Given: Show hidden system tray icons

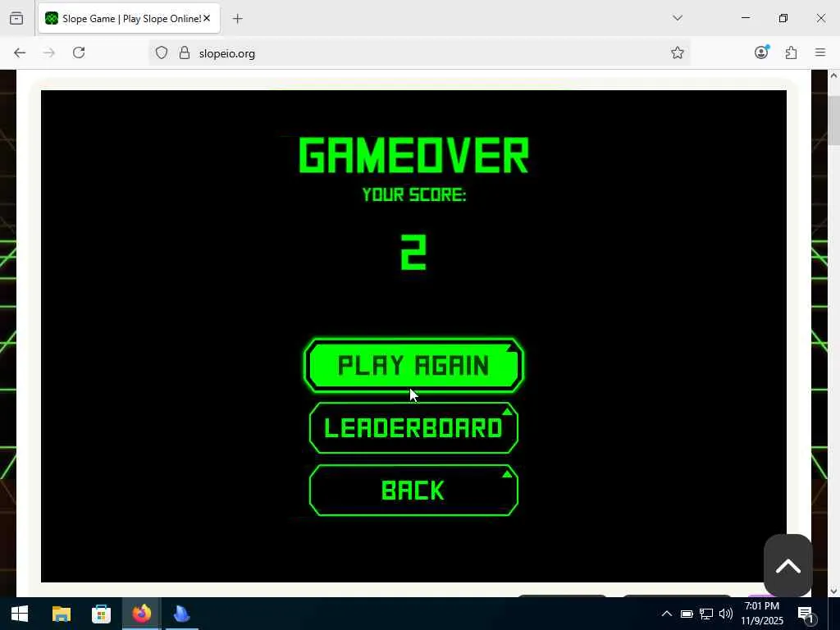Looking at the screenshot, I should tap(666, 614).
